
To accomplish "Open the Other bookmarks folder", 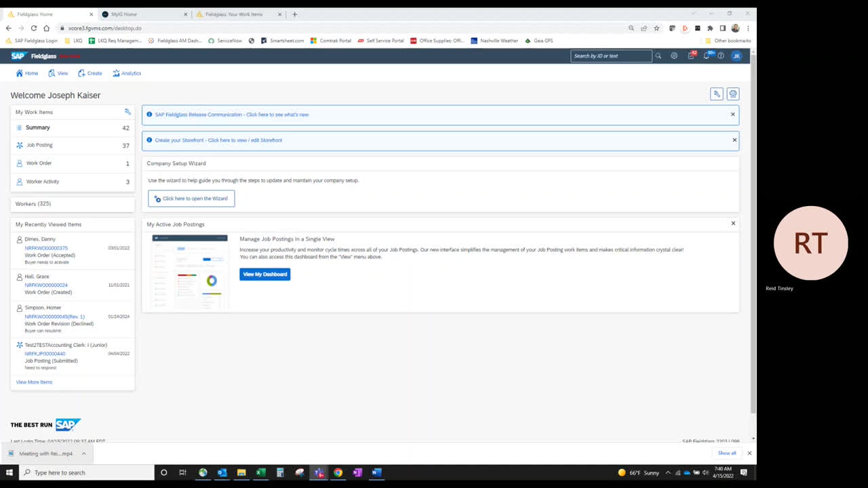I will (728, 41).
